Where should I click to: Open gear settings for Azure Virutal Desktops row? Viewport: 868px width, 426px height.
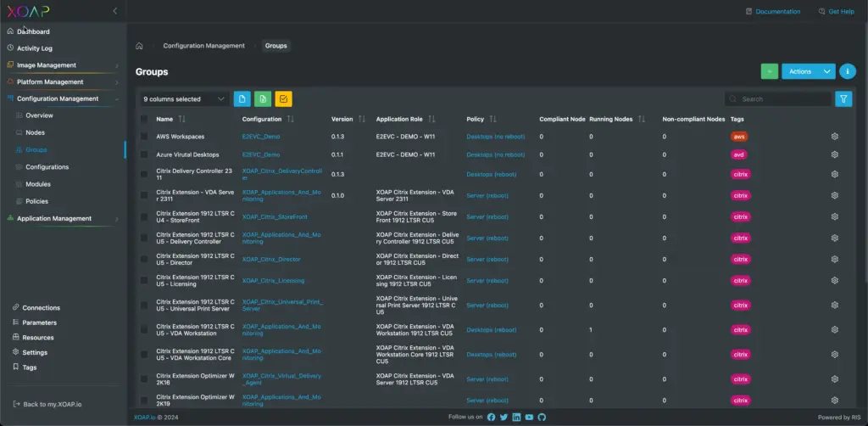click(x=835, y=154)
